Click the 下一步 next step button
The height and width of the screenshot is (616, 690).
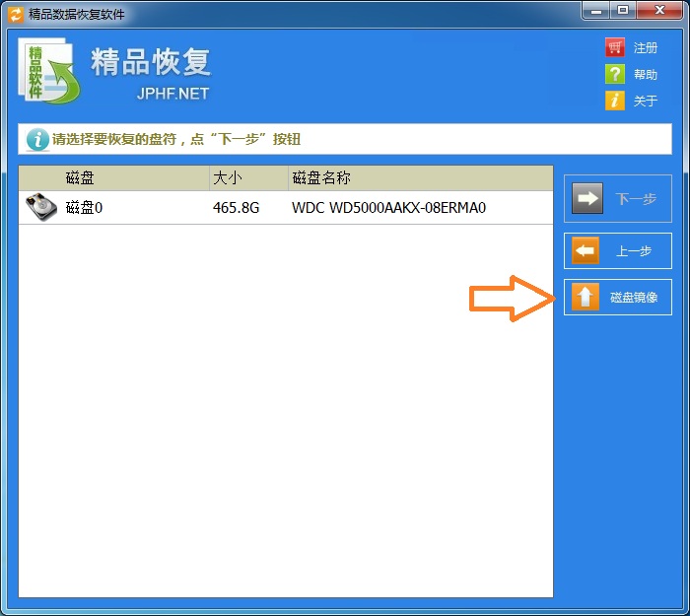pos(618,198)
